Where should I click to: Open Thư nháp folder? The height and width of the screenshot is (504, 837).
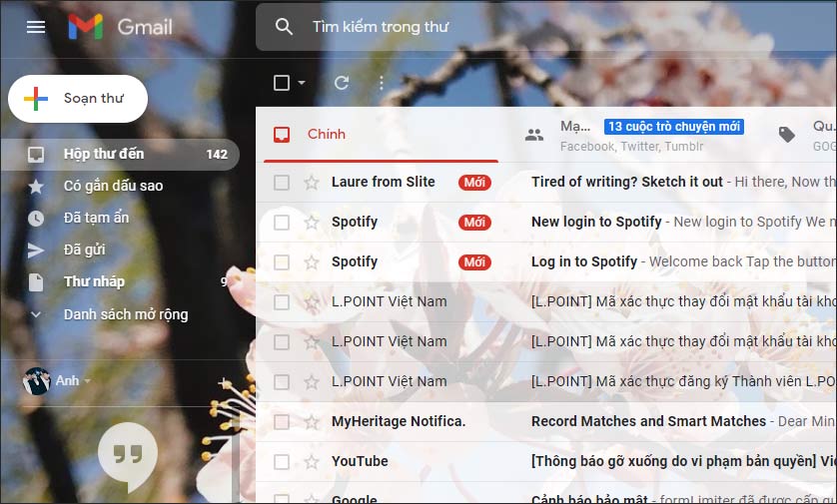point(94,282)
